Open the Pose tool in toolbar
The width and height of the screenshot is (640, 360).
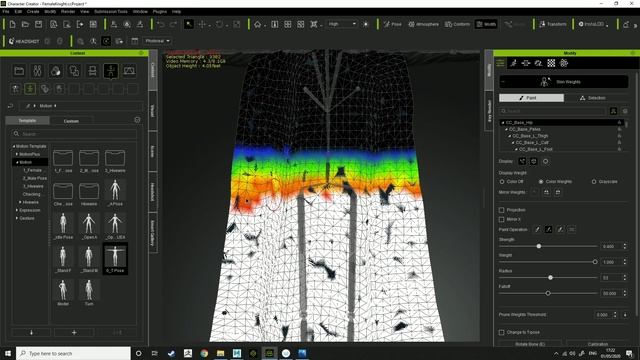click(x=393, y=24)
